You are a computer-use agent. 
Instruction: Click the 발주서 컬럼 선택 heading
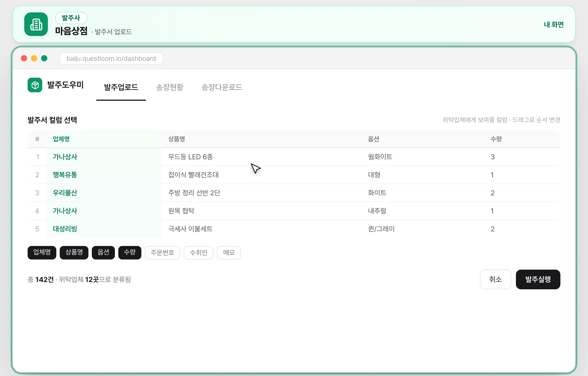click(52, 120)
